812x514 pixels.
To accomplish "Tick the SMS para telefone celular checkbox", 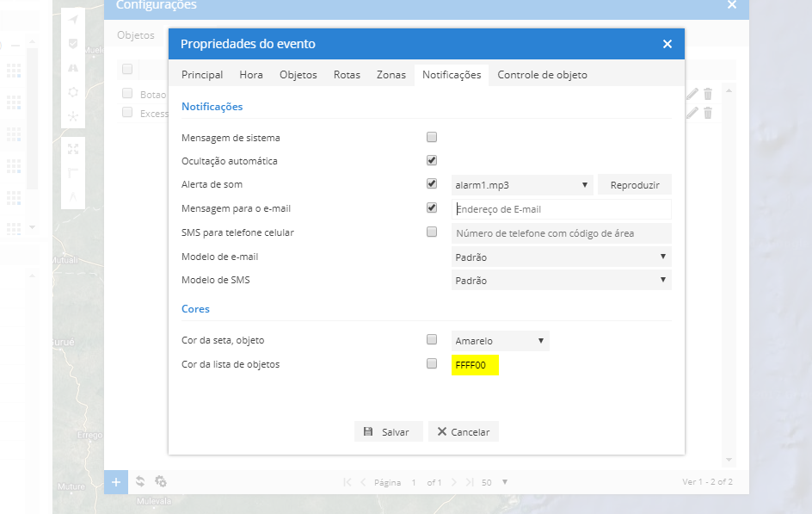I will (x=432, y=232).
